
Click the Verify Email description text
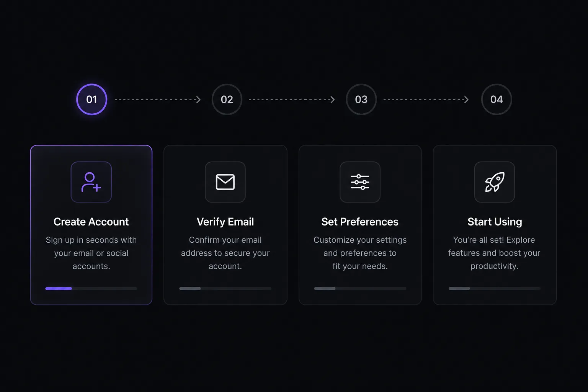225,253
